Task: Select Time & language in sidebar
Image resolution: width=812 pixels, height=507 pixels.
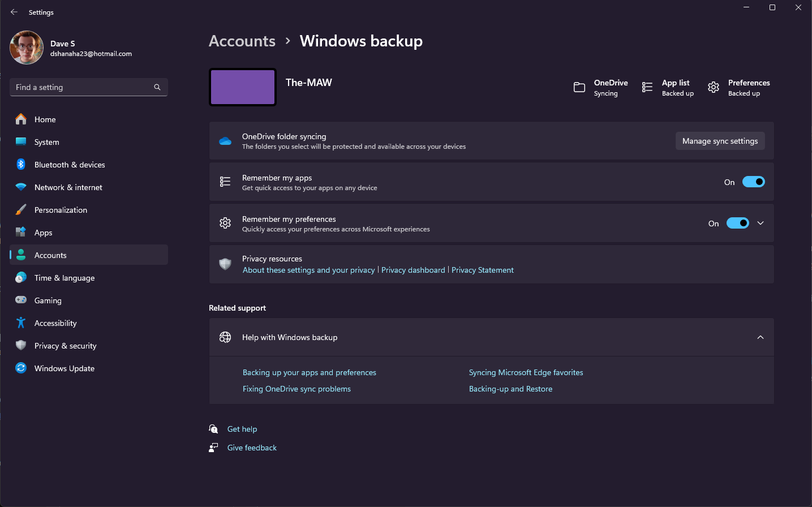Action: click(64, 278)
